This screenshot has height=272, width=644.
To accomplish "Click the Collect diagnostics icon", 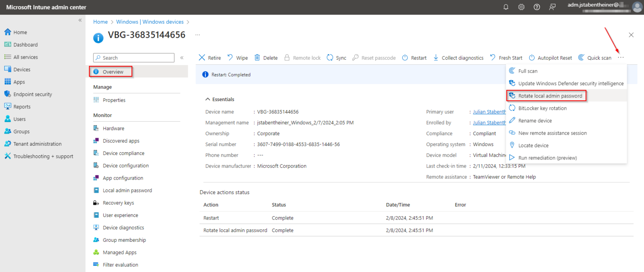I will [436, 58].
